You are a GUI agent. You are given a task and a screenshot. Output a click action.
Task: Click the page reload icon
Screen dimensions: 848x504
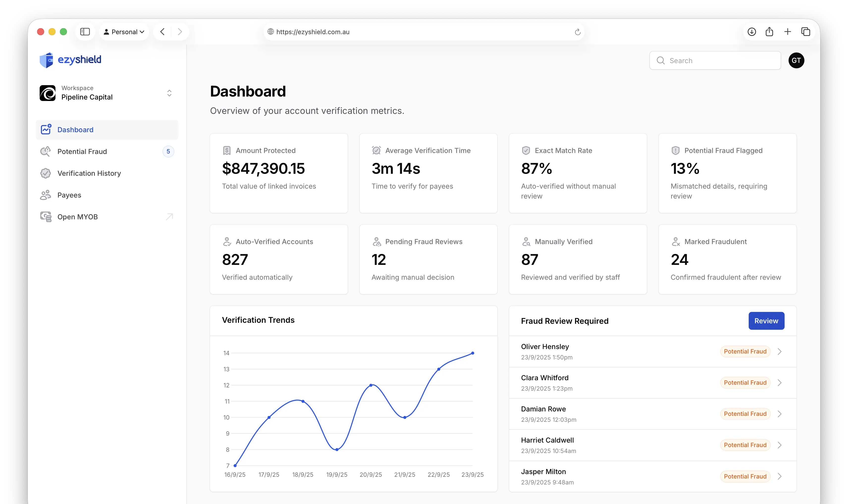(x=577, y=32)
